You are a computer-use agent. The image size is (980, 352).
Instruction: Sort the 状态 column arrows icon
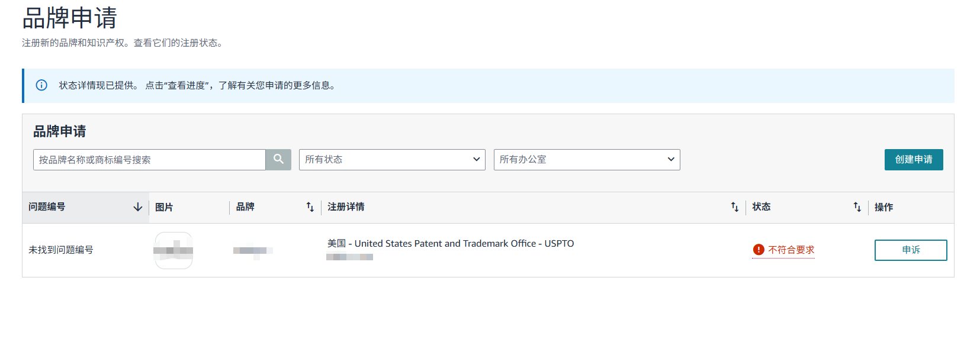[x=857, y=207]
